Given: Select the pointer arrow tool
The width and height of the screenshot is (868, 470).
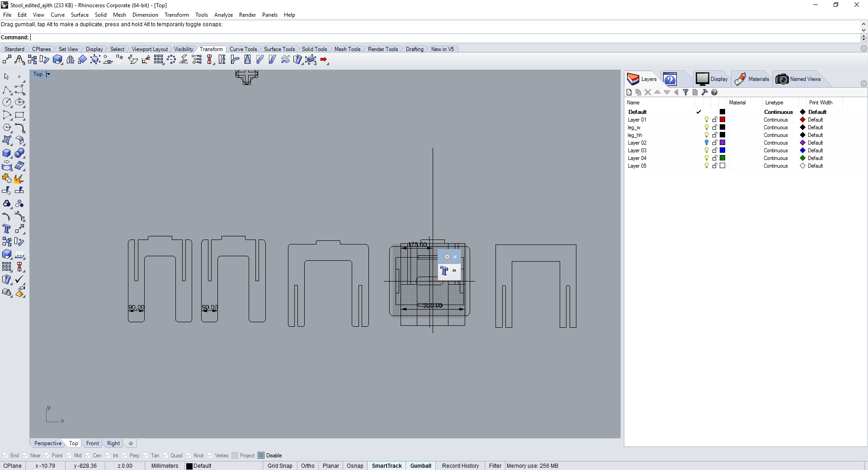Looking at the screenshot, I should tap(7, 77).
